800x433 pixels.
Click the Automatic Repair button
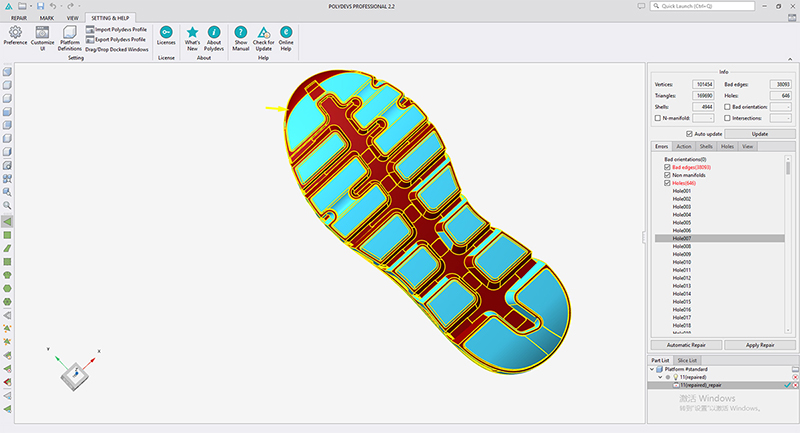pyautogui.click(x=686, y=345)
